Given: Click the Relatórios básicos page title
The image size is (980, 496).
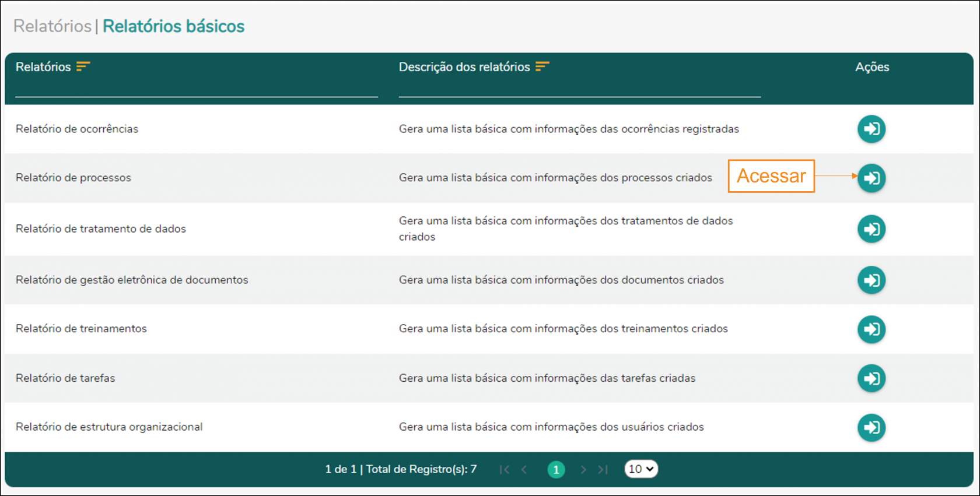Looking at the screenshot, I should click(173, 26).
